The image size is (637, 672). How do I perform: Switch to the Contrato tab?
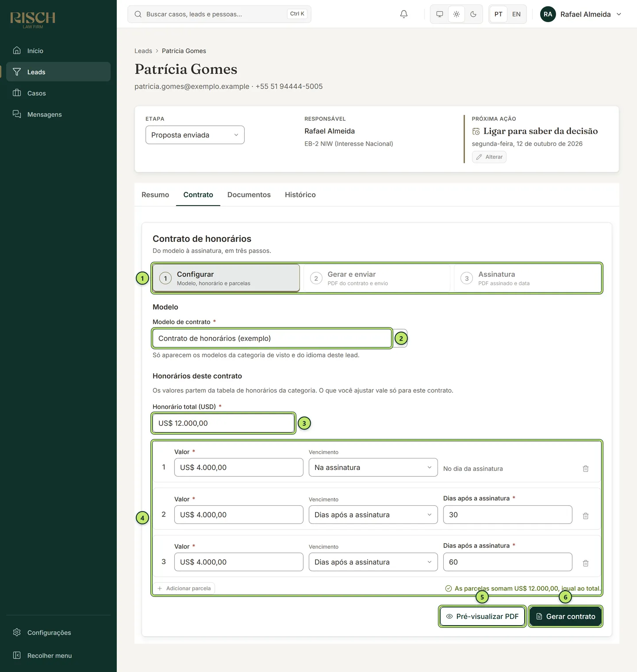tap(198, 195)
